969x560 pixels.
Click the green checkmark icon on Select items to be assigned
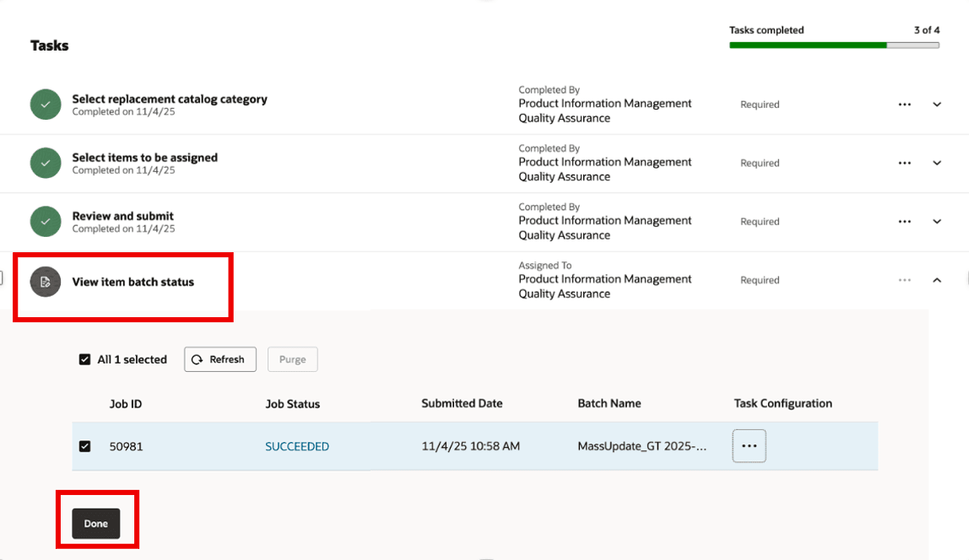[x=46, y=163]
